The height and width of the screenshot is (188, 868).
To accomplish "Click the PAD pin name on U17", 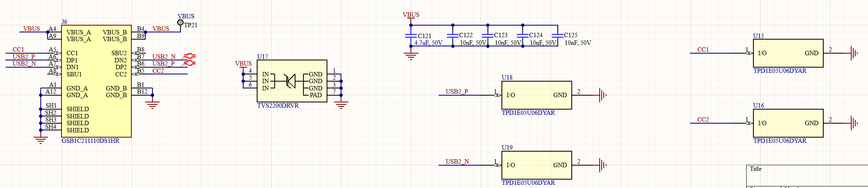I will point(316,95).
